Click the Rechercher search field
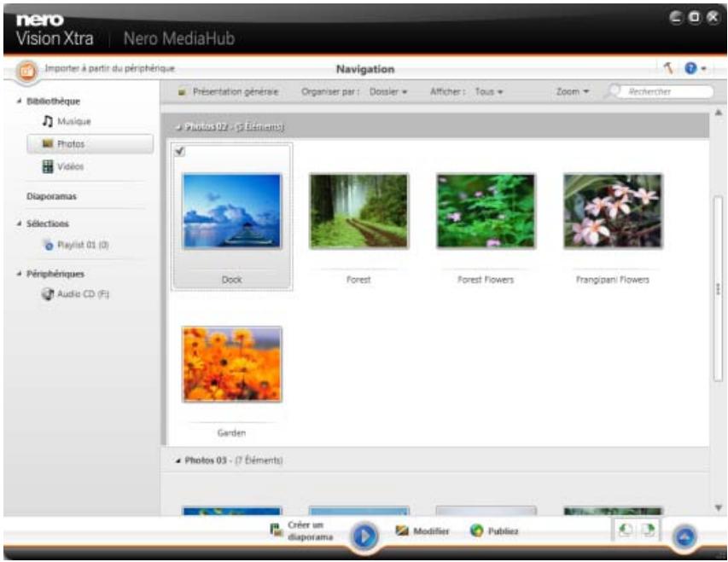The image size is (728, 562). pyautogui.click(x=667, y=91)
